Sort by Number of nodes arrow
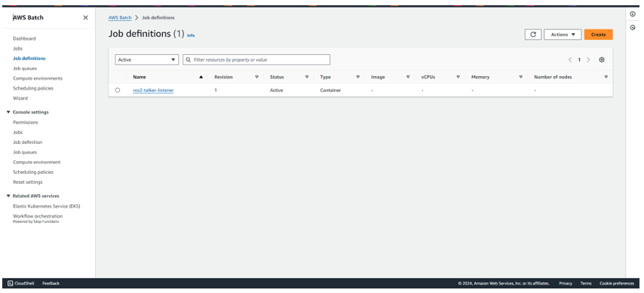 606,77
